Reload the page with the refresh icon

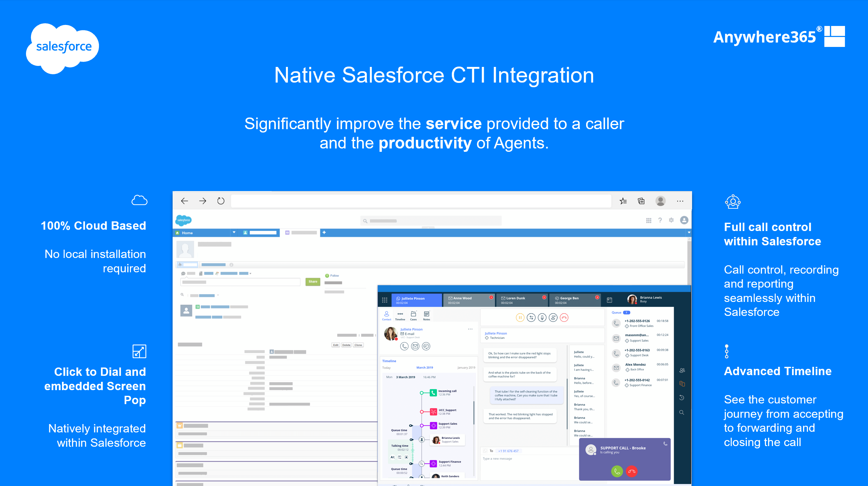point(221,201)
